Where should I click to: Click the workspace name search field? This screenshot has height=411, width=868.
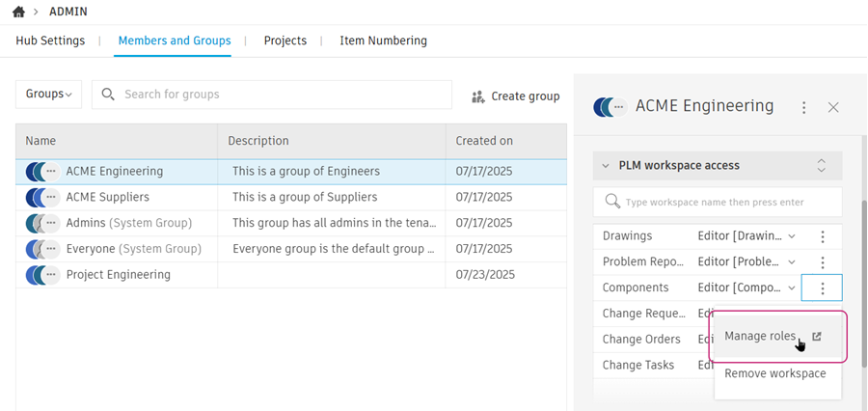[714, 203]
